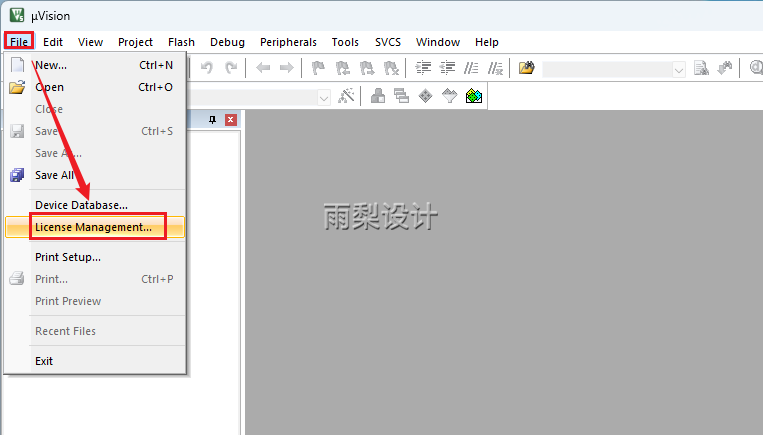Viewport: 763px width, 435px height.
Task: Open the SVCS menu
Action: (x=388, y=42)
